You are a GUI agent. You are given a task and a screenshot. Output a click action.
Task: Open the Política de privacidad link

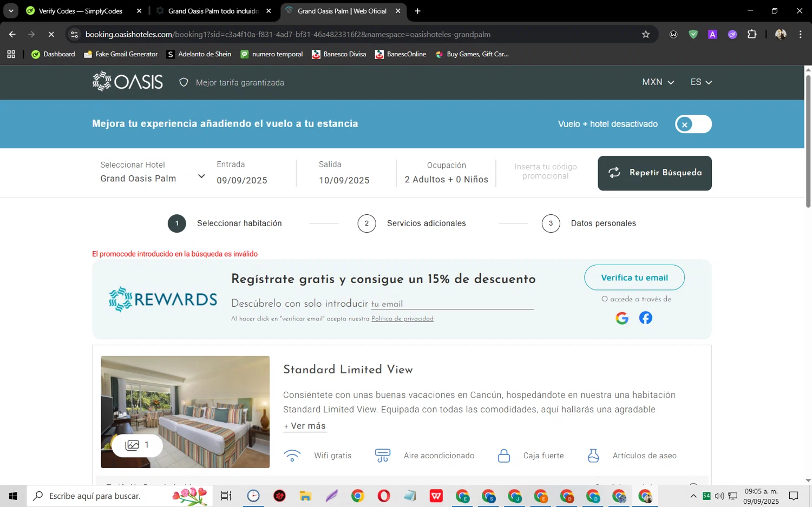402,319
